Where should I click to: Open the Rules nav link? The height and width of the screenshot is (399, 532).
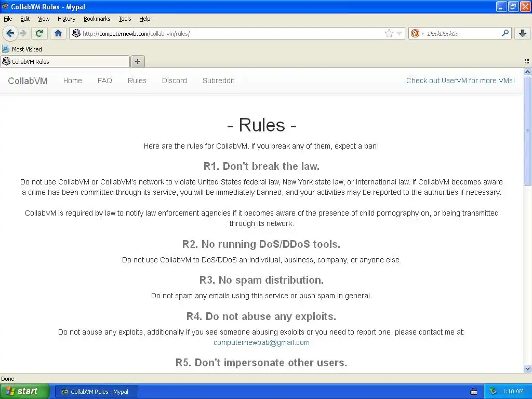coord(137,81)
